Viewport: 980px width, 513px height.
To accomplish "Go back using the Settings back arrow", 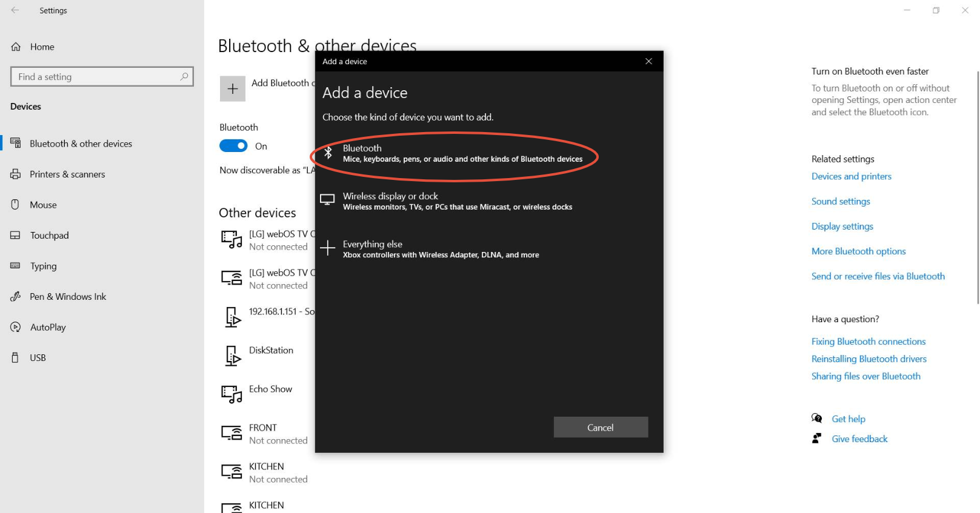I will coord(15,10).
